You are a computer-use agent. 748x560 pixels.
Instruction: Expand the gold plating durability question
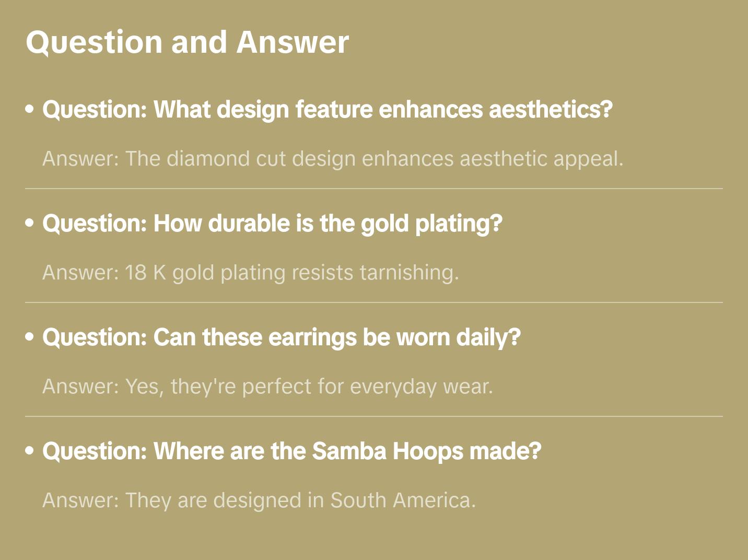(x=272, y=224)
